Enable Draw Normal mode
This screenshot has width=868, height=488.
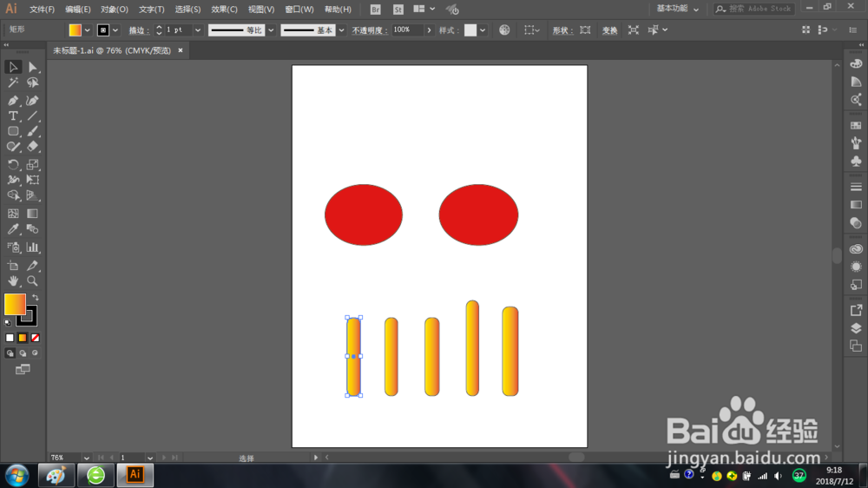click(x=10, y=353)
